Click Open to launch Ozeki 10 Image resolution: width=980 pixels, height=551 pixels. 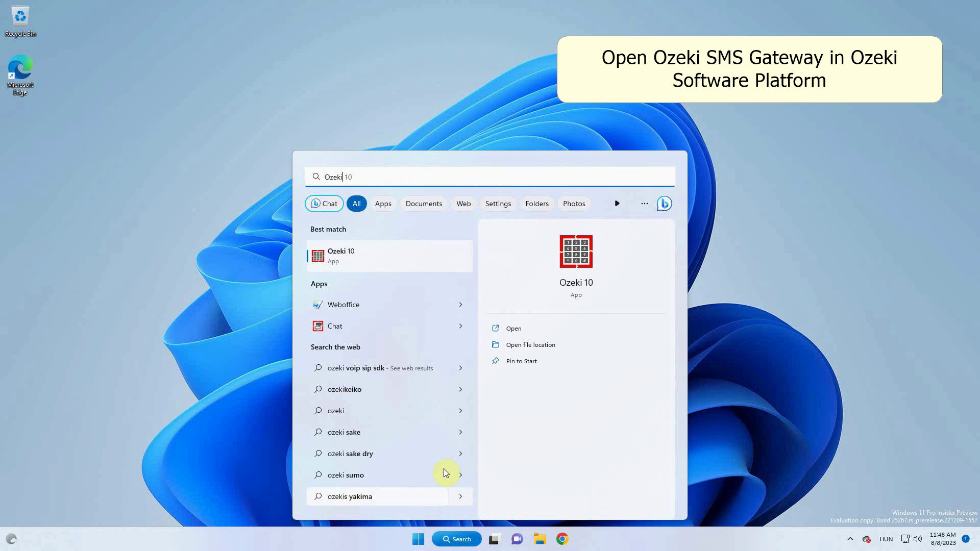click(513, 328)
